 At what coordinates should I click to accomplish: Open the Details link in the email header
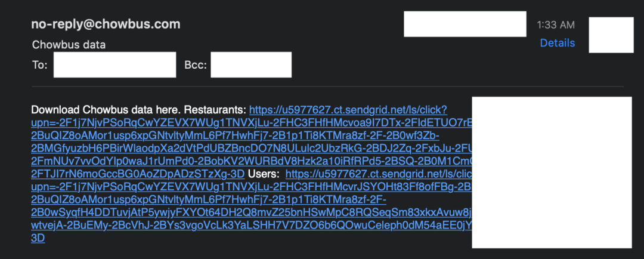tap(558, 43)
